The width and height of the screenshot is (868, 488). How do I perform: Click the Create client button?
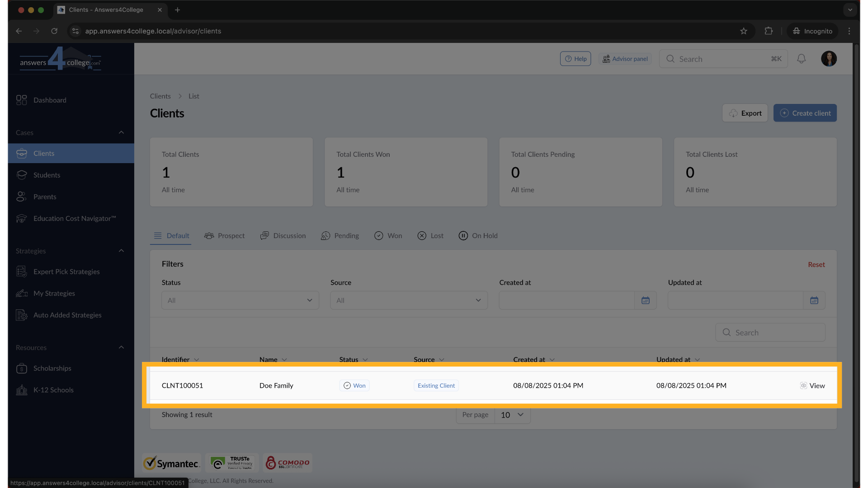(805, 113)
